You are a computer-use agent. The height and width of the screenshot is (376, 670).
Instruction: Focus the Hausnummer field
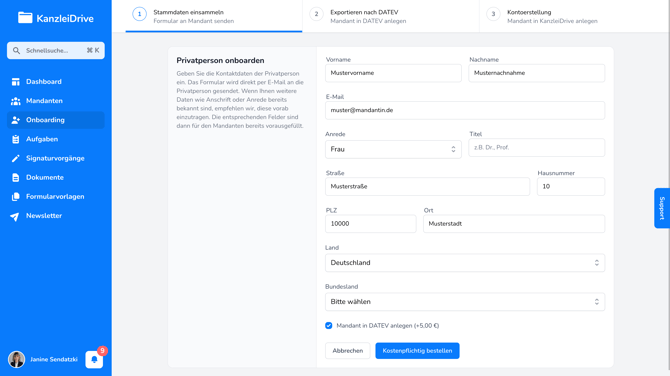(571, 187)
